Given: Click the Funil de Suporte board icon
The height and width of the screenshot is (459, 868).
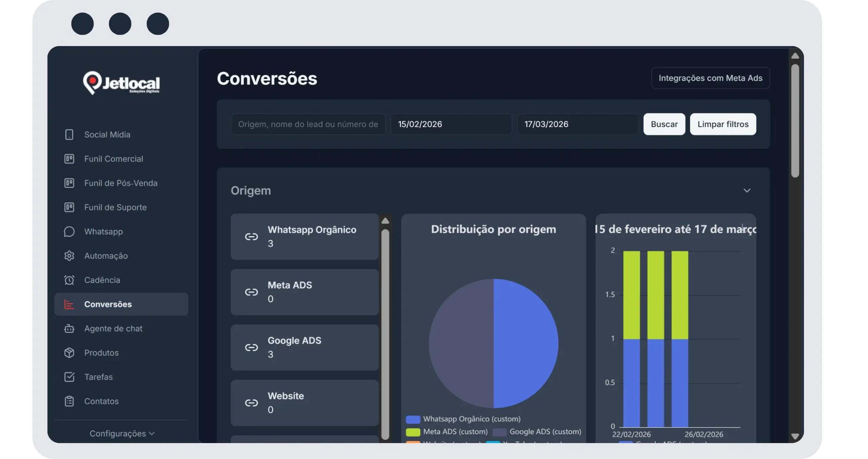Looking at the screenshot, I should (69, 207).
